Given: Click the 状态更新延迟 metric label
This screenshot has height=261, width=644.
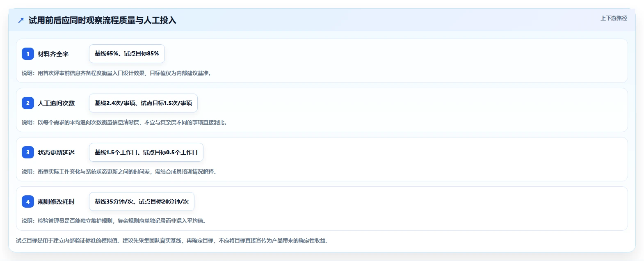Looking at the screenshot, I should (x=56, y=152).
